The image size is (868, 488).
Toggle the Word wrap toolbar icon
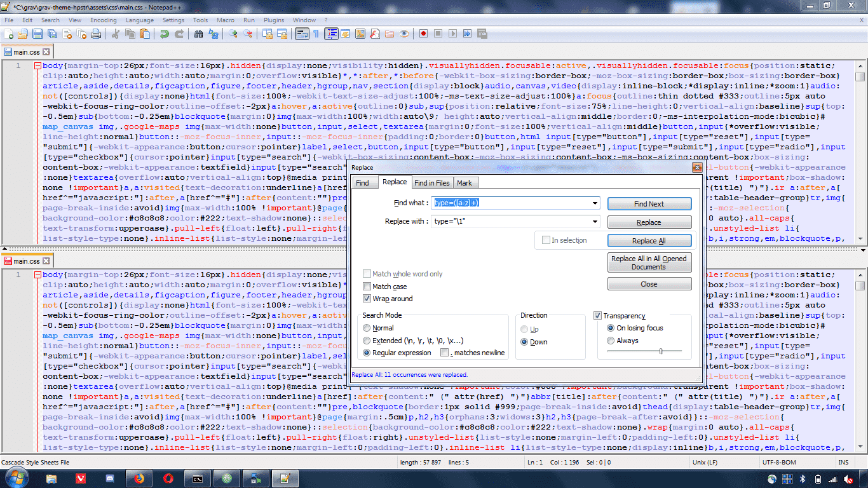(301, 34)
